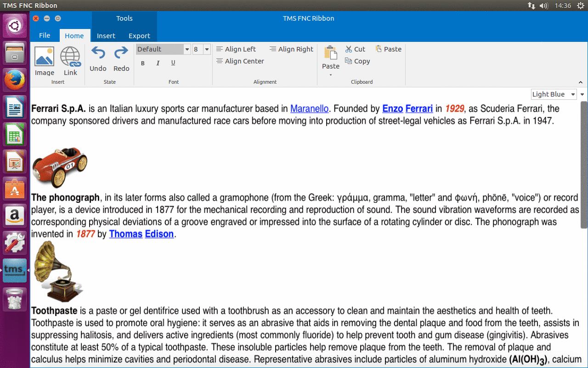Select the gramophone image
Screen dimensions: 588x368
point(59,272)
